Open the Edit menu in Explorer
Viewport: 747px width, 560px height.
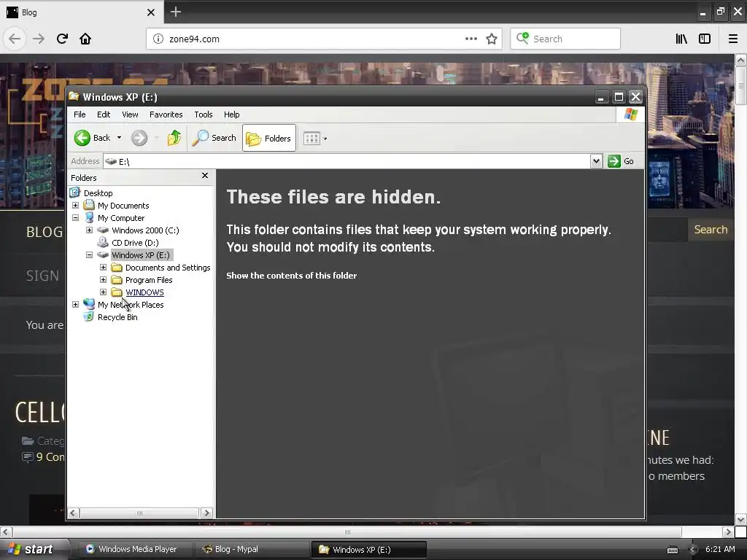[104, 114]
